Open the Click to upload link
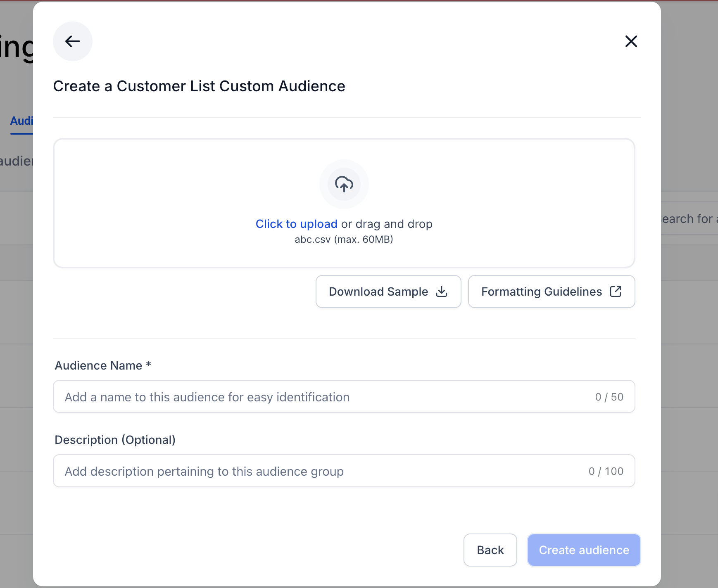Image resolution: width=718 pixels, height=588 pixels. click(x=296, y=224)
